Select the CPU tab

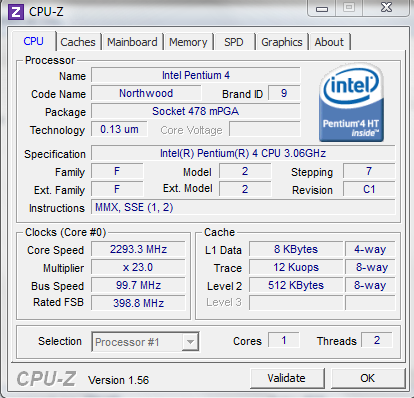34,41
